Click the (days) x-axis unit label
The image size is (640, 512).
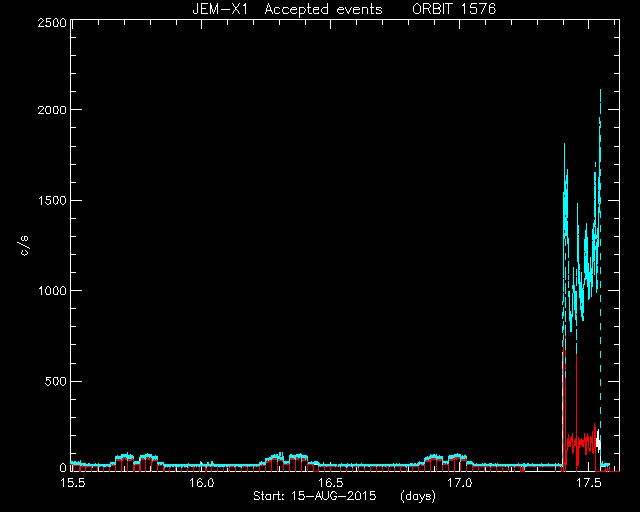(418, 496)
